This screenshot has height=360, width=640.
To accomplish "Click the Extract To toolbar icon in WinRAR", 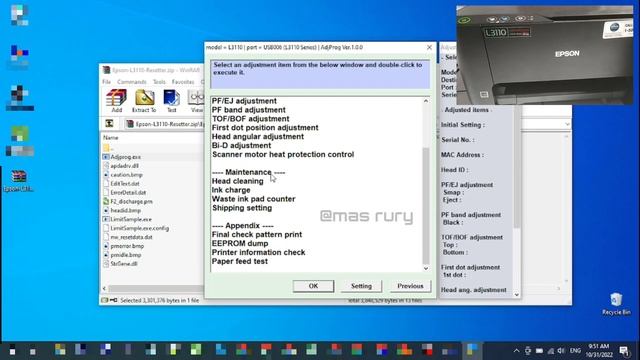I will pos(144,101).
